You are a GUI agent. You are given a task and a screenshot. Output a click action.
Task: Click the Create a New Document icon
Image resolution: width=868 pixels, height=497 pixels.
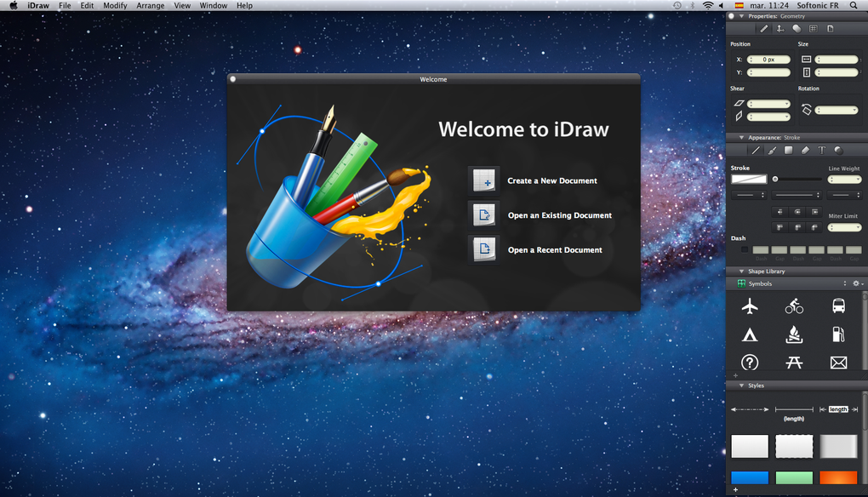[484, 180]
